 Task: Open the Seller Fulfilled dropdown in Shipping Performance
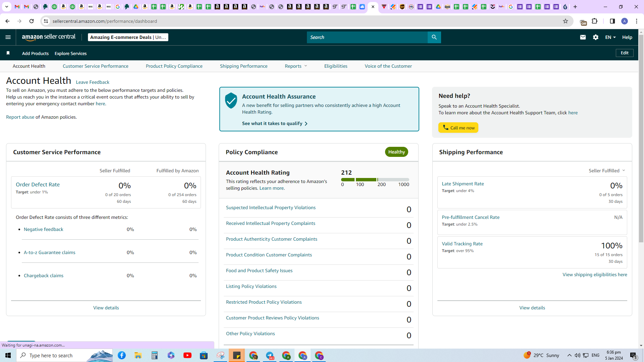click(607, 171)
